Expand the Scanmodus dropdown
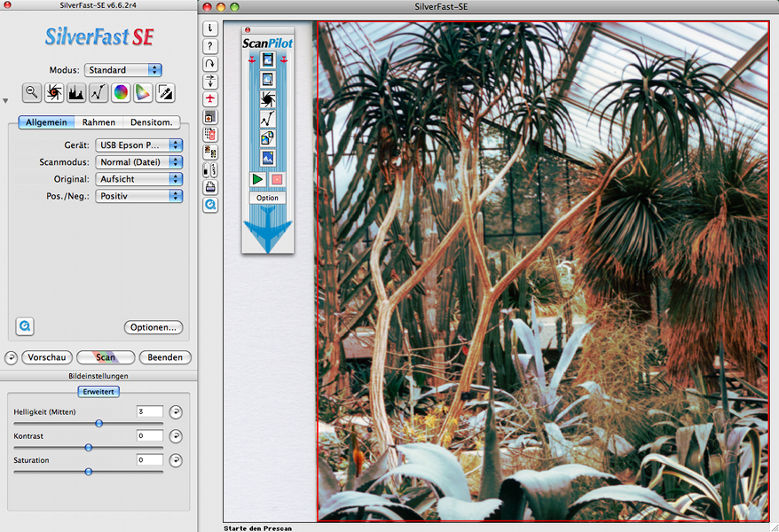The height and width of the screenshot is (532, 779). point(138,162)
